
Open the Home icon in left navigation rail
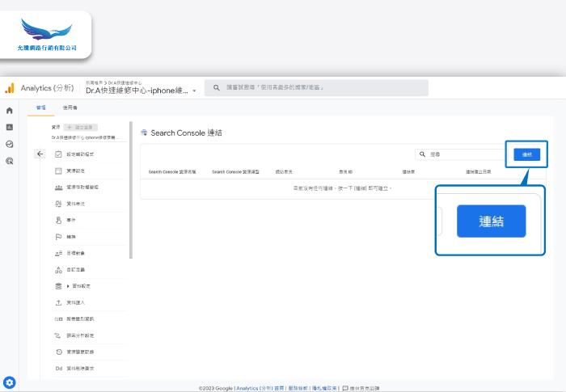click(x=9, y=111)
